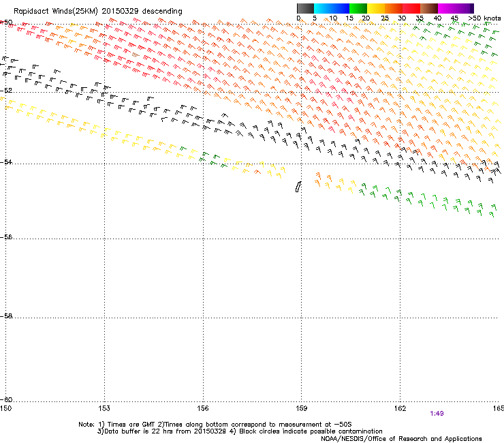
Task: Click the '>50 knots' legend label
Action: (484, 18)
